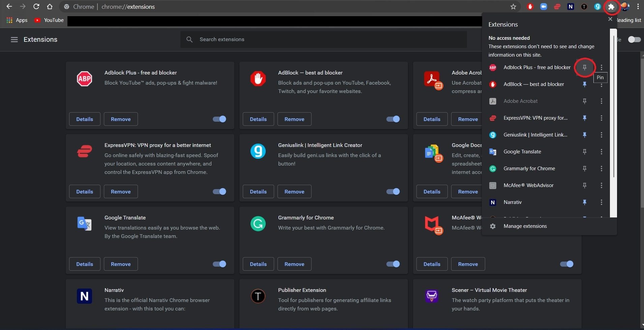Open ExpressVPN toolbar icon
The image size is (644, 330).
(x=557, y=6)
